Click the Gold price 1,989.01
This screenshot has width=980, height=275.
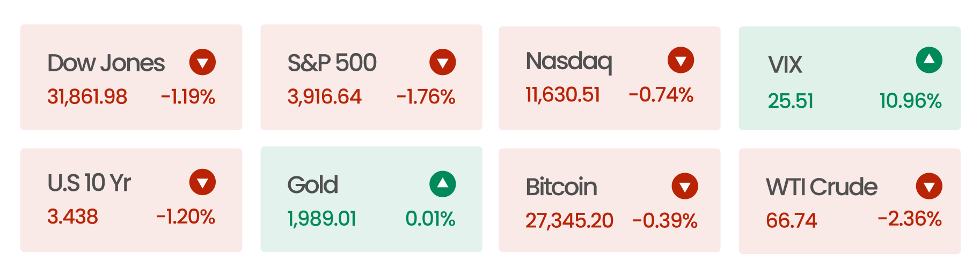tap(321, 219)
